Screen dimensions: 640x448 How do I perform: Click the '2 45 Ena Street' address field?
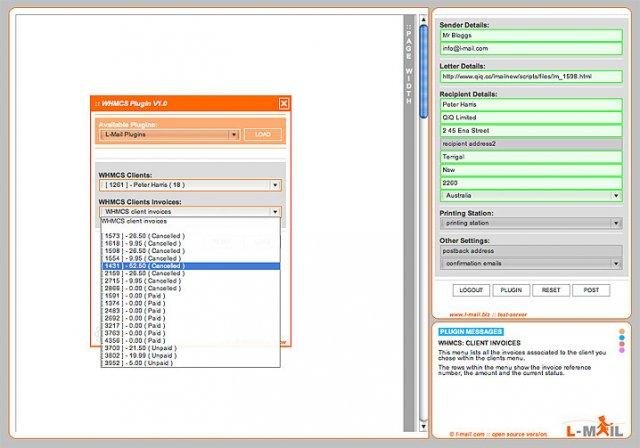pyautogui.click(x=531, y=131)
